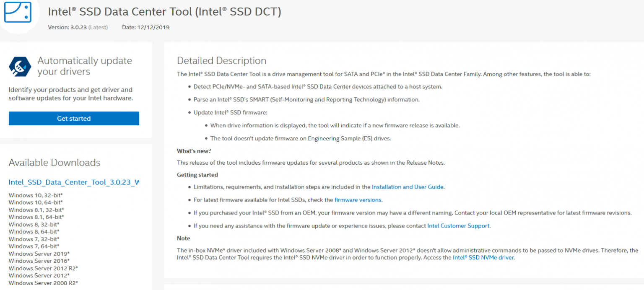Click the Get started button

point(74,118)
